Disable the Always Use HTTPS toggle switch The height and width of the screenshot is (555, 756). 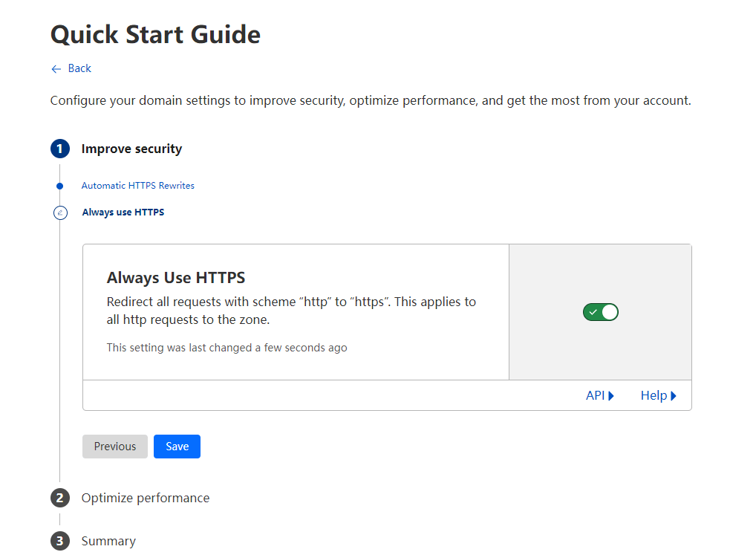[600, 312]
